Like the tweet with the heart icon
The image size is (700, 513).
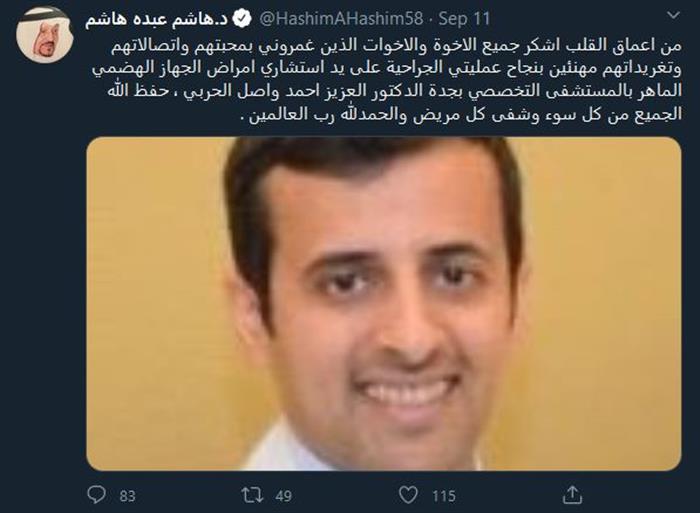coord(408,495)
